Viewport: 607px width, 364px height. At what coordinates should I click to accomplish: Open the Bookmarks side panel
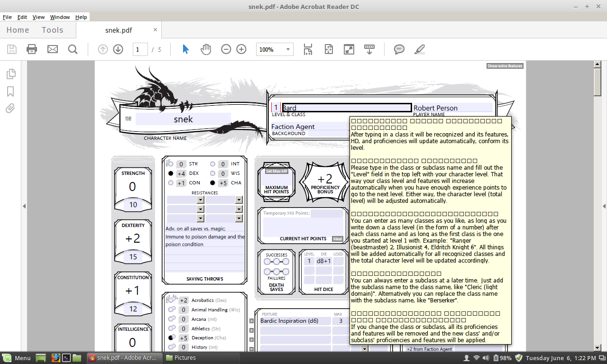pos(10,91)
